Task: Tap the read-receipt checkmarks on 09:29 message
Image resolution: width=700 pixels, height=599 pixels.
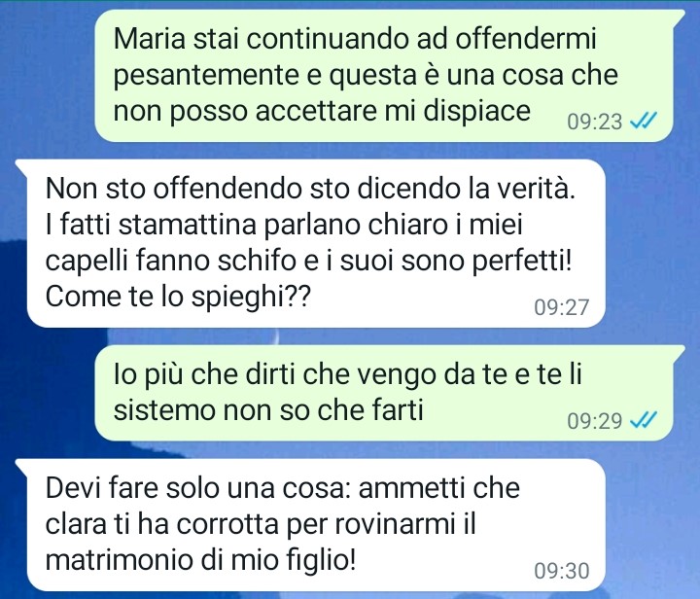Action: (644, 419)
